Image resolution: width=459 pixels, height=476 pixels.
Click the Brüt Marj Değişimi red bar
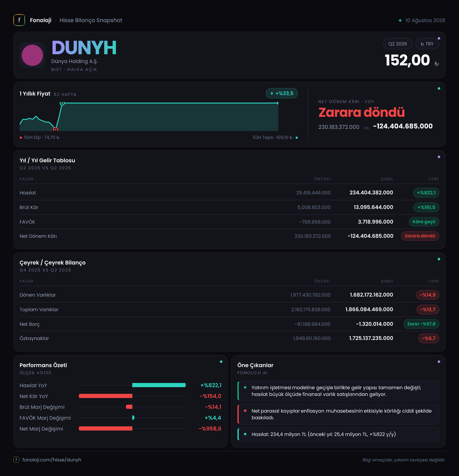129,407
